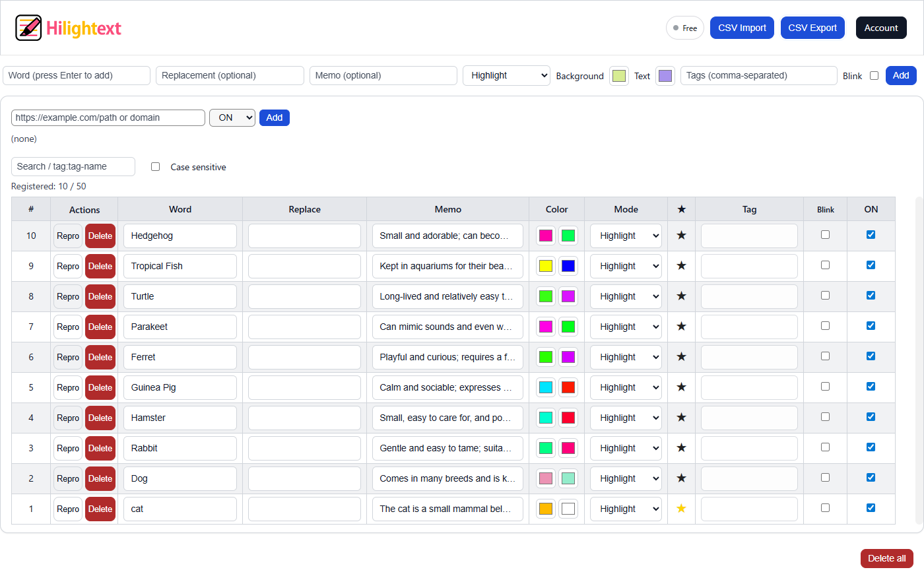The height and width of the screenshot is (578, 924).
Task: Expand the ON dropdown next to URL field
Action: (232, 118)
